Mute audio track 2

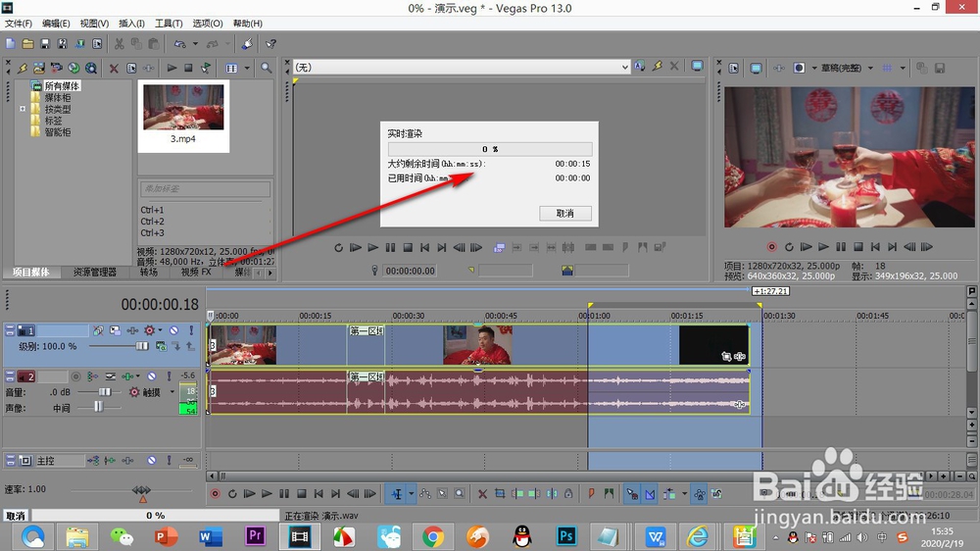coord(152,376)
